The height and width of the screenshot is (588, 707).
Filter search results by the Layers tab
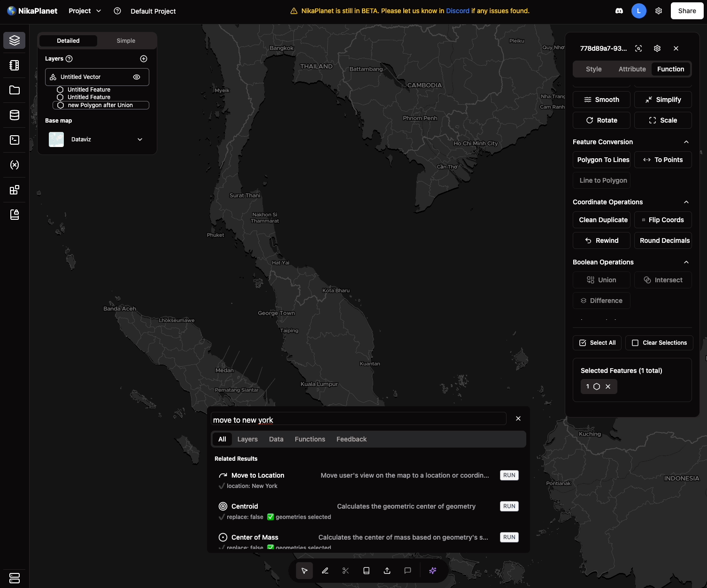pyautogui.click(x=247, y=439)
